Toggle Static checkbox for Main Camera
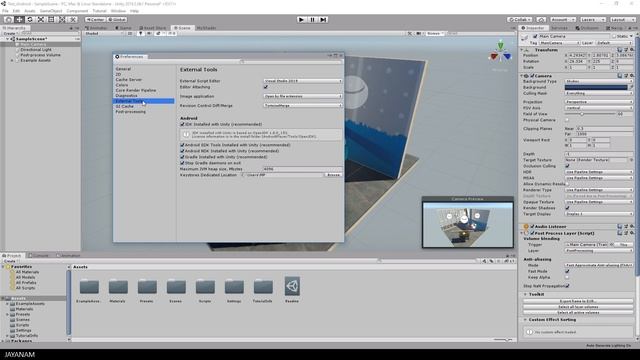Image resolution: width=640 pixels, height=360 pixels. click(614, 36)
